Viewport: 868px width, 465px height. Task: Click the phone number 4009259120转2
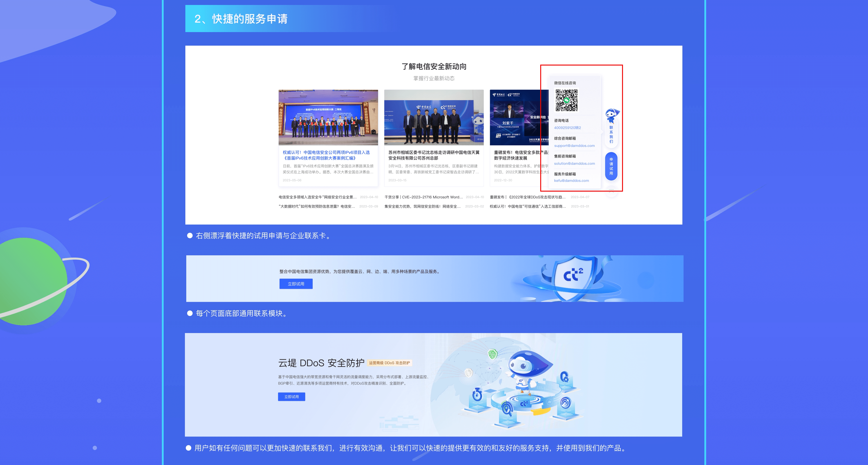(x=567, y=128)
